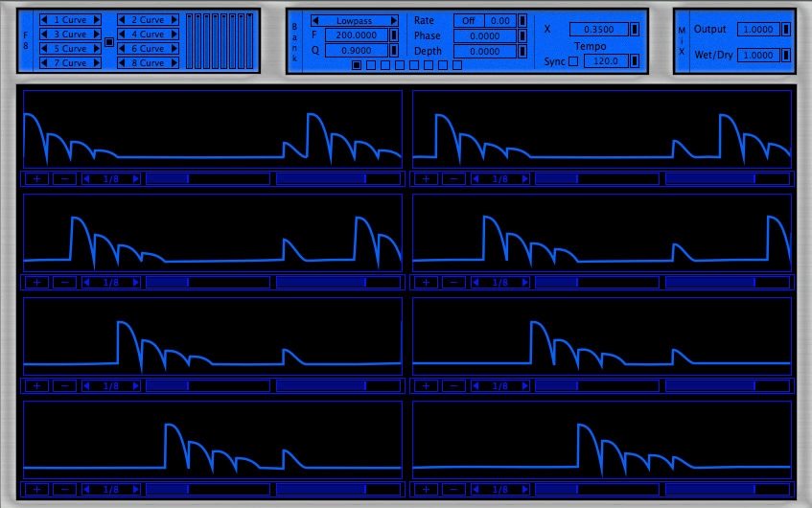Image resolution: width=812 pixels, height=508 pixels.
Task: Click the stepper handle beside the F 200.0000 field
Action: pos(394,35)
